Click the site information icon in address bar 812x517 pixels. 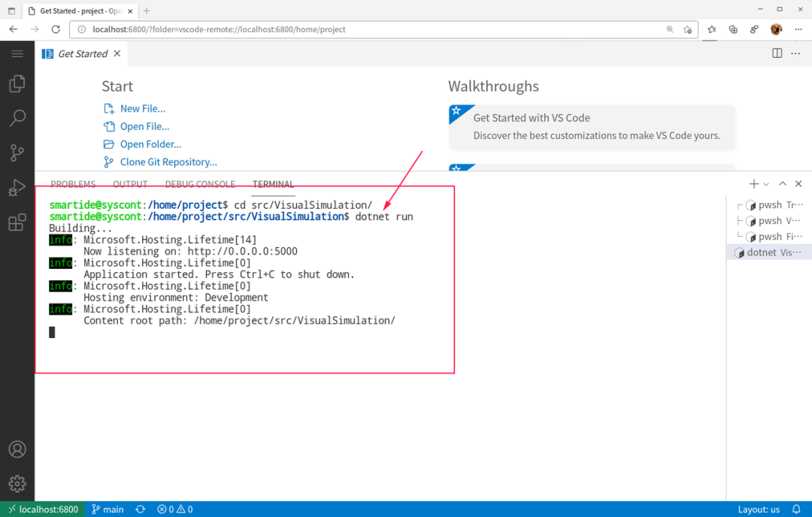(81, 29)
